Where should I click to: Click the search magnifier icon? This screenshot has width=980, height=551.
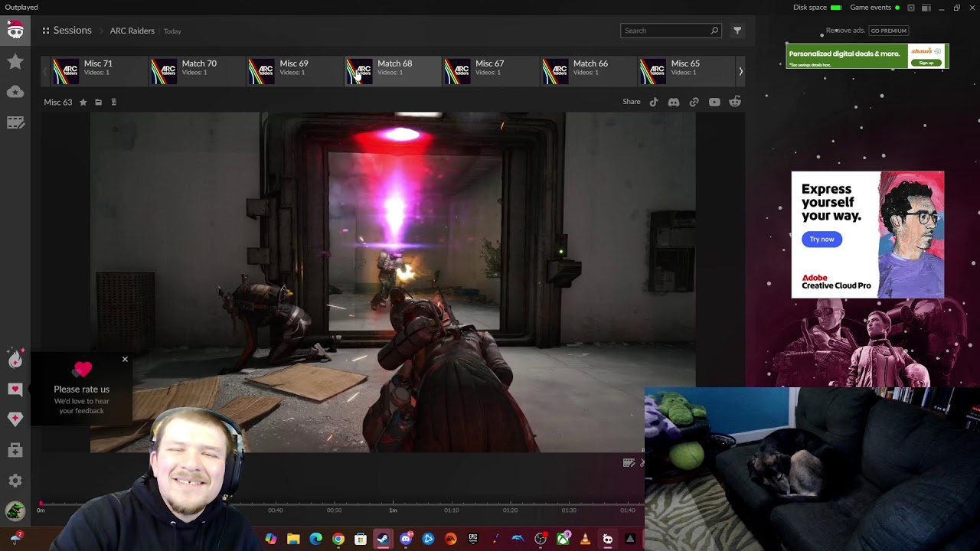click(x=714, y=31)
